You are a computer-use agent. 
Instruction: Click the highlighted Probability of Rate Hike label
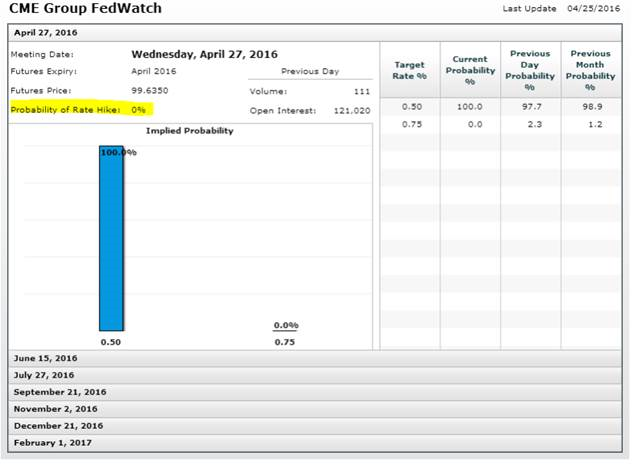(x=68, y=108)
